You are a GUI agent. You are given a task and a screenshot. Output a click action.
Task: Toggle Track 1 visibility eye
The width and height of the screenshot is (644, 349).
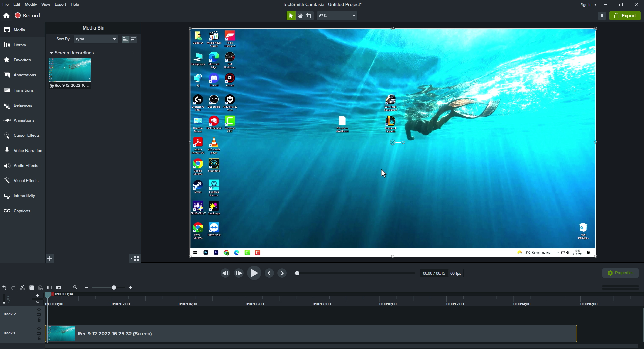39,329
